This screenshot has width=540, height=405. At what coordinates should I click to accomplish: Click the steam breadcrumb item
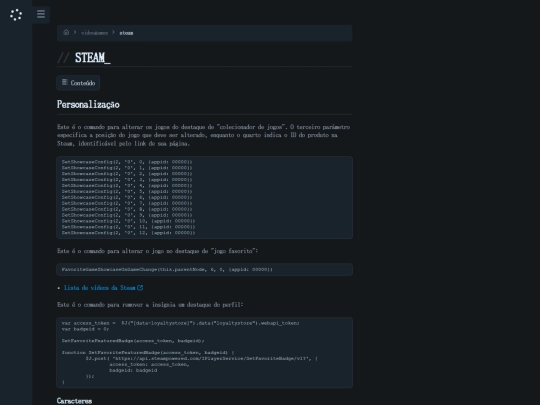pyautogui.click(x=126, y=33)
